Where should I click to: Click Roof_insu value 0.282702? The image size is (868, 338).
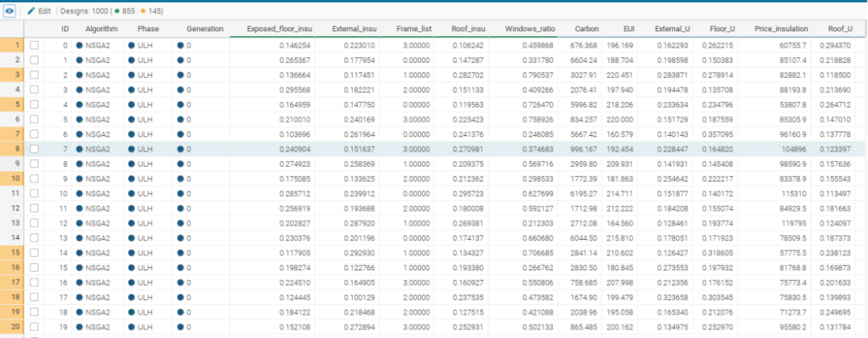point(468,75)
